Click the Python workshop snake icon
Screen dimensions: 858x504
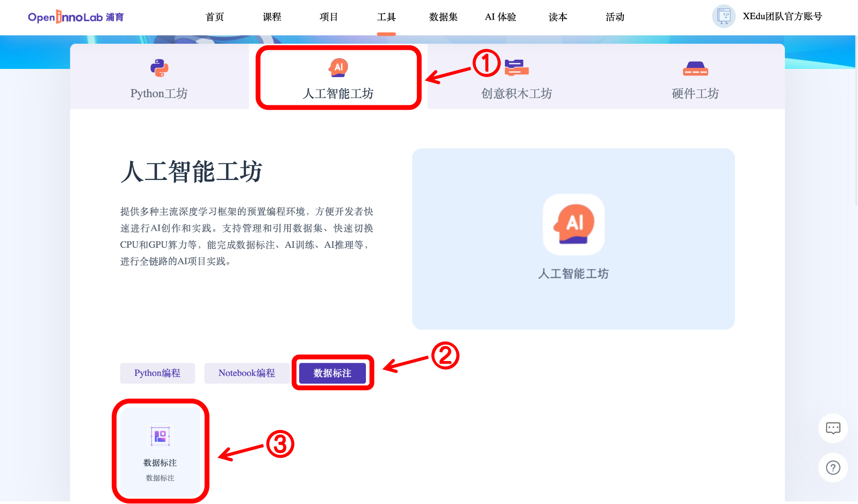(x=159, y=68)
